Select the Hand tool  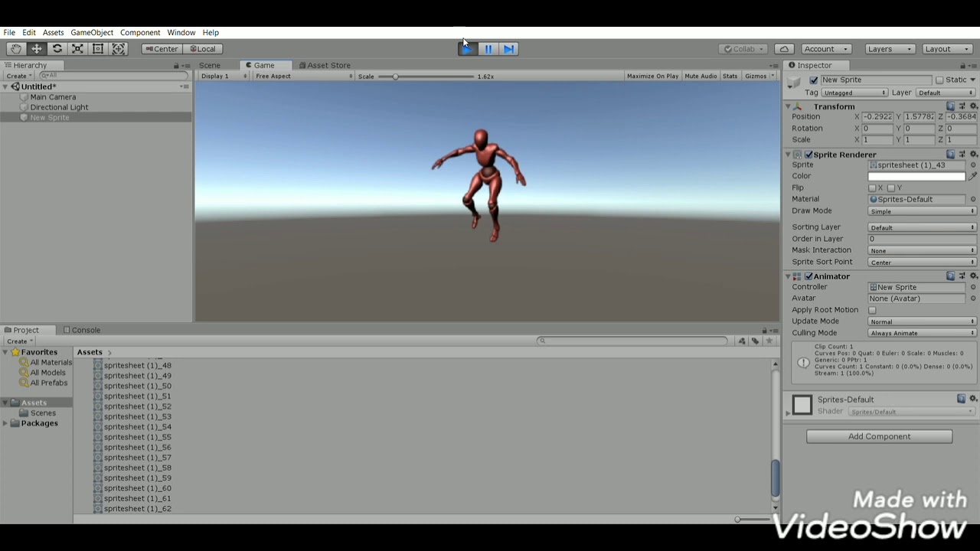(16, 49)
